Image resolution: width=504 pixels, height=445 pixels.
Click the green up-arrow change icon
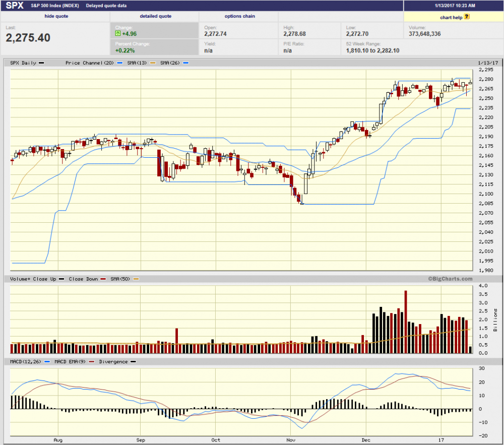pos(118,34)
